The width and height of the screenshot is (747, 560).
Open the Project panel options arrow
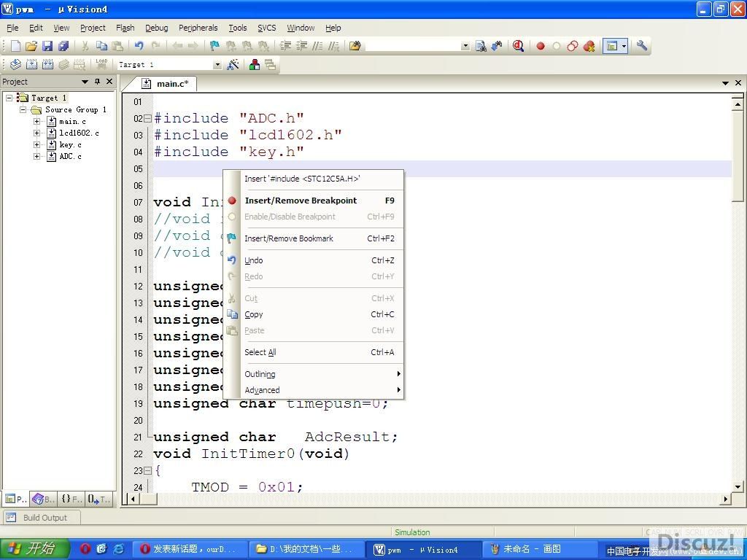[x=85, y=82]
